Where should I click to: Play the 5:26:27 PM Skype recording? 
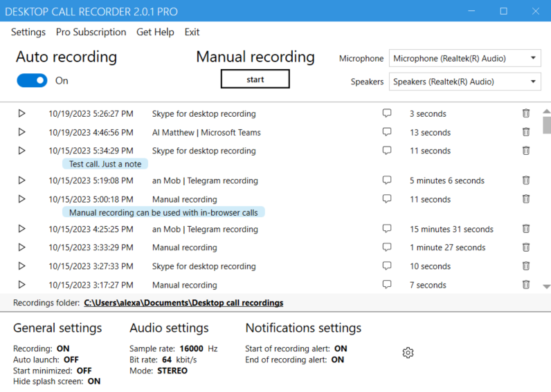pyautogui.click(x=21, y=113)
